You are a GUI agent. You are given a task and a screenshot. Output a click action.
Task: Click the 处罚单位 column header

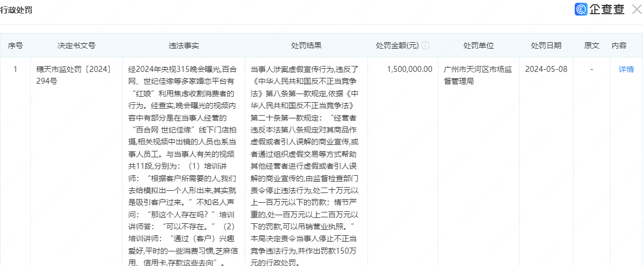(x=478, y=45)
